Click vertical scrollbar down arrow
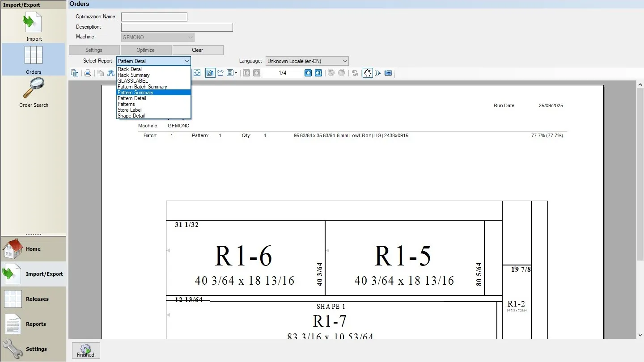This screenshot has width=644, height=362. (x=640, y=335)
